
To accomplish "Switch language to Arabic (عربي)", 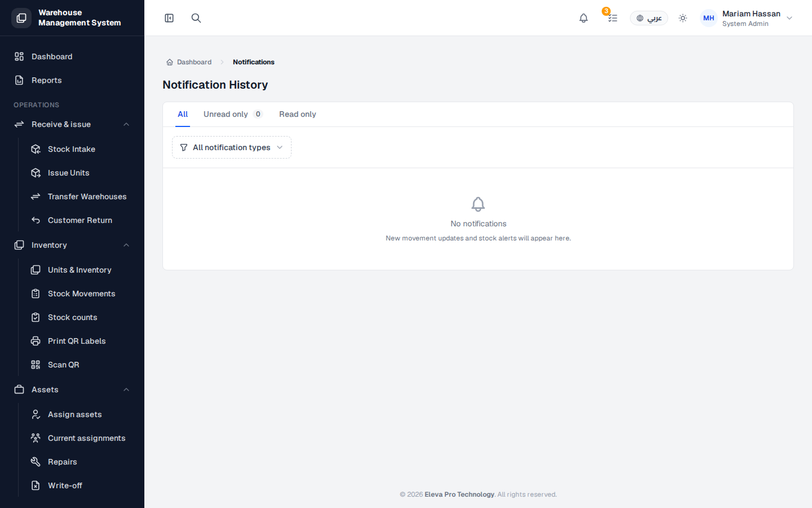I will (x=649, y=18).
